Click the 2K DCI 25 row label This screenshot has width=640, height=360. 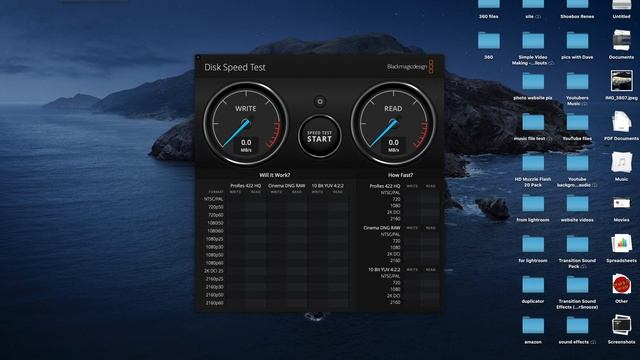click(x=214, y=271)
